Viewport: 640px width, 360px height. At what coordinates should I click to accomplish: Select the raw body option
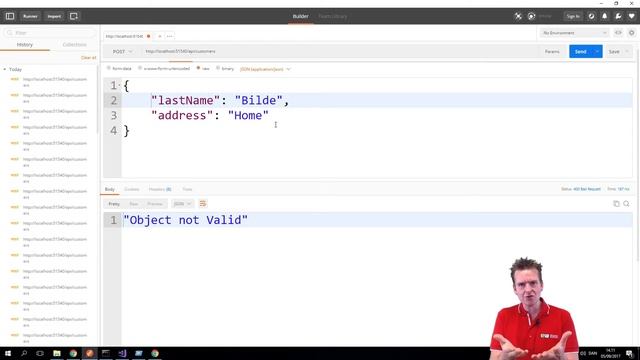(x=203, y=69)
